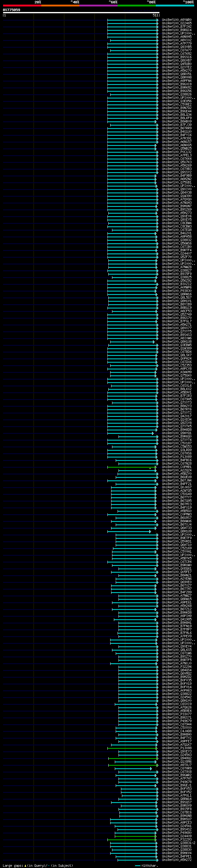
Task: Click the yellow gap marker on C0PMR1 bar
Action: point(150,468)
